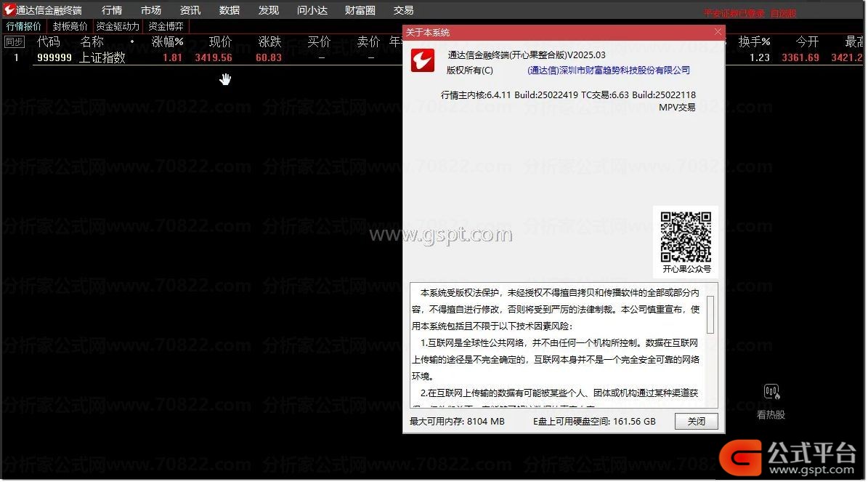This screenshot has width=868, height=482.
Task: Click the 开心果公众号 QR code image
Action: pos(686,236)
